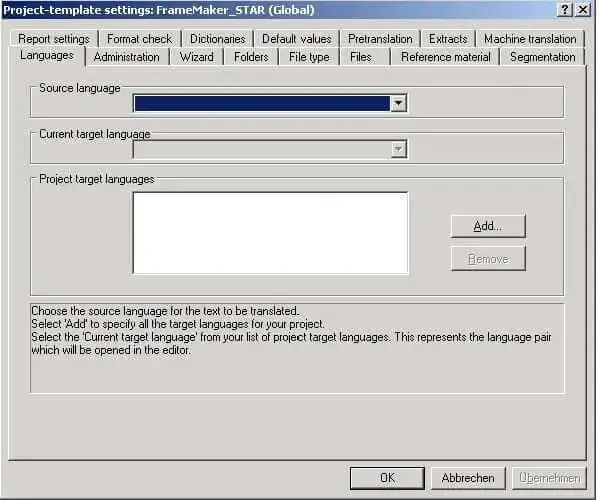The height and width of the screenshot is (500, 599).
Task: Open the File type tab
Action: pyautogui.click(x=309, y=57)
